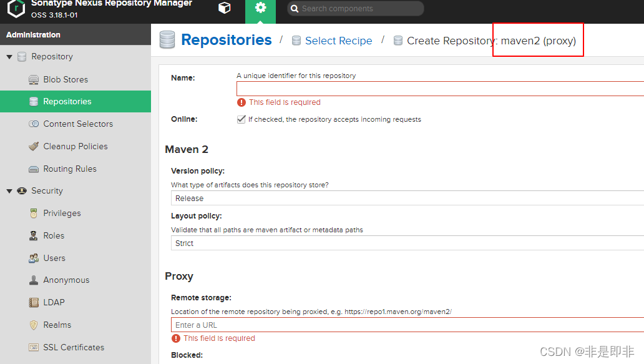The width and height of the screenshot is (644, 364).
Task: Open SSL Certificates
Action: point(74,348)
